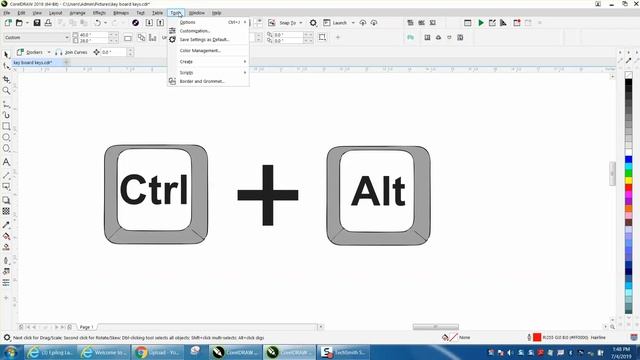Click the Undo arrow icon
This screenshot has height=360, width=640.
pyautogui.click(x=98, y=23)
